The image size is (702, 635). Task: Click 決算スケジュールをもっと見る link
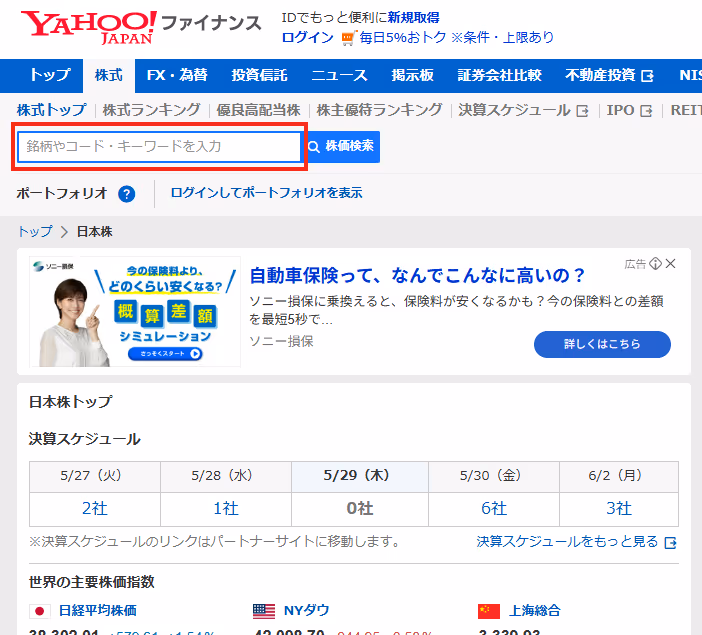click(x=567, y=542)
